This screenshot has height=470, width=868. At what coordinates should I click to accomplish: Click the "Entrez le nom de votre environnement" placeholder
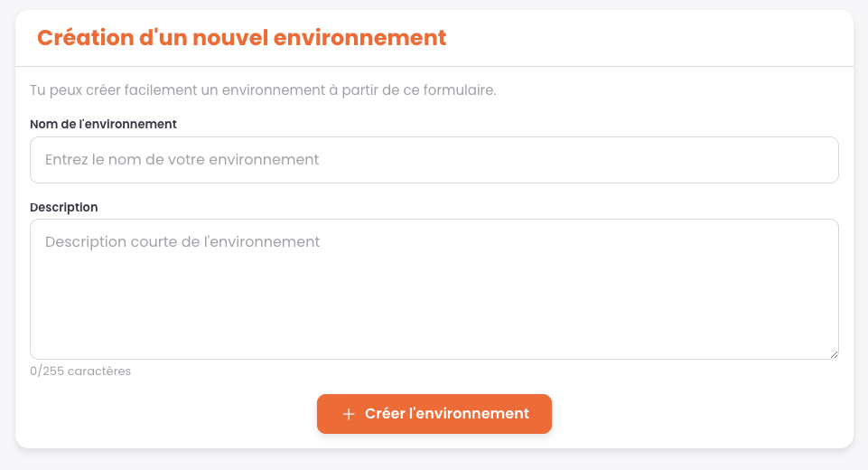(x=182, y=160)
